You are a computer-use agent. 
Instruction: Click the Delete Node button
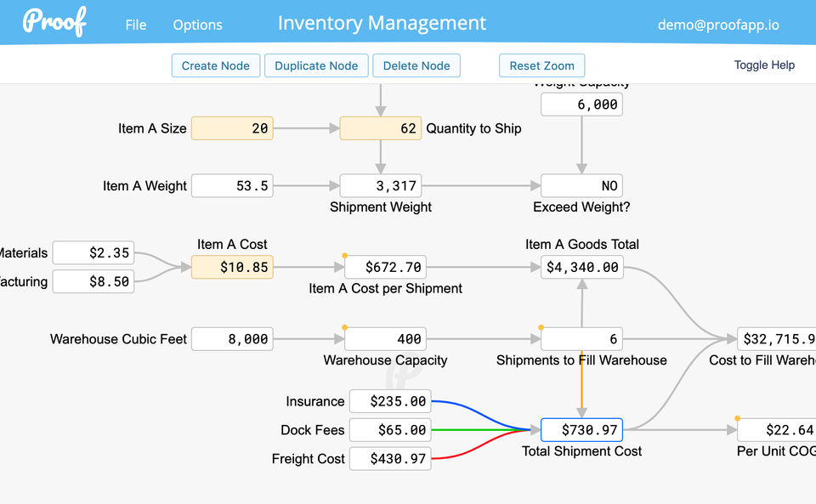416,65
